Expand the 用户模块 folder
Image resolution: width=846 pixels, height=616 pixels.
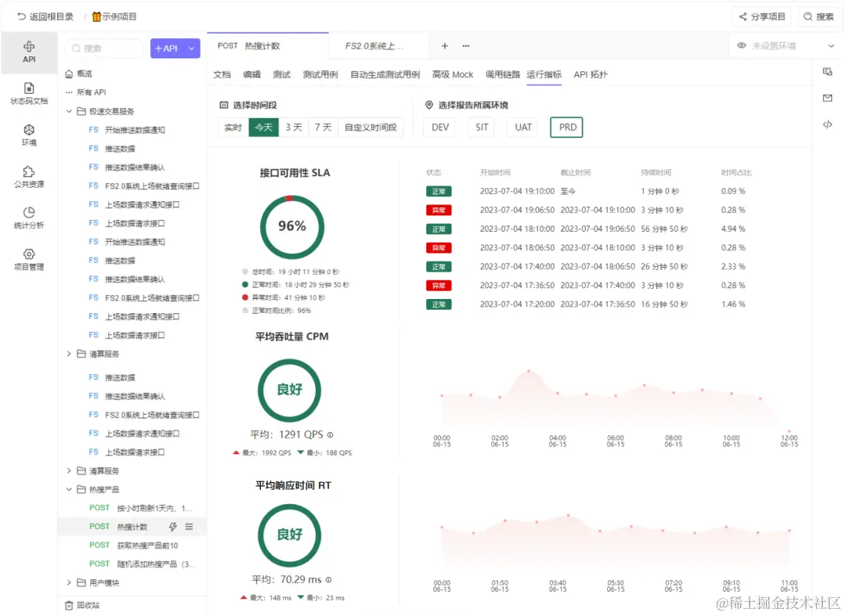coord(69,582)
